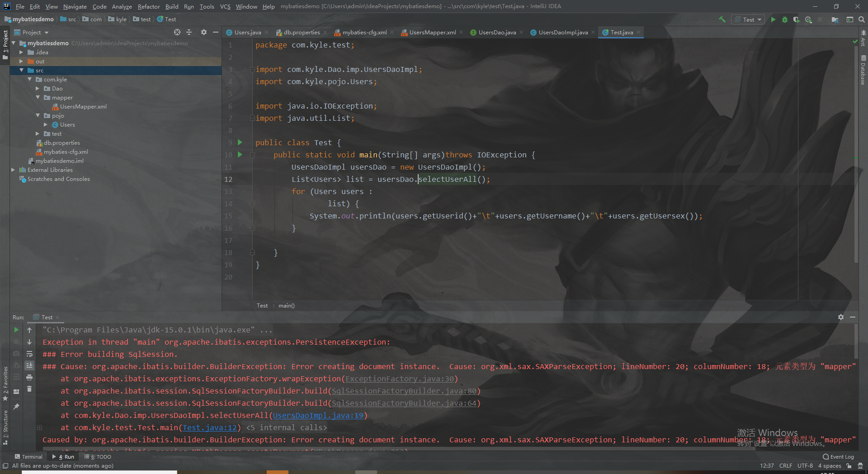Open the Project Structure dialog icon
Viewport: 868px width, 474px height.
coord(835,19)
